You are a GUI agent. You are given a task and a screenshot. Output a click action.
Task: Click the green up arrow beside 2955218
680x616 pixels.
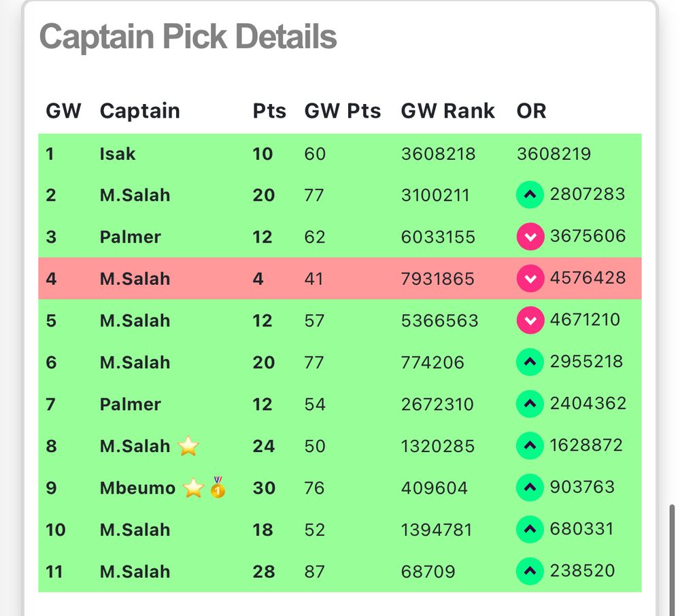pos(530,362)
